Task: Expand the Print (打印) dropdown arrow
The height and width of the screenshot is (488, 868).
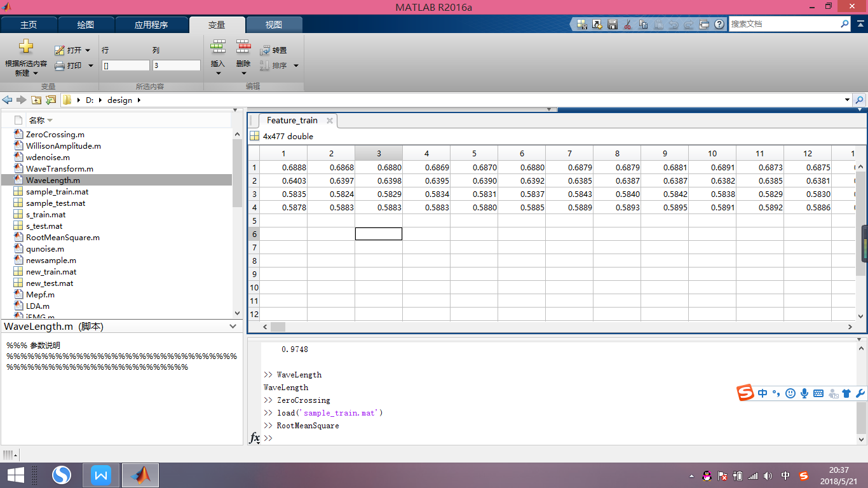Action: (x=90, y=65)
